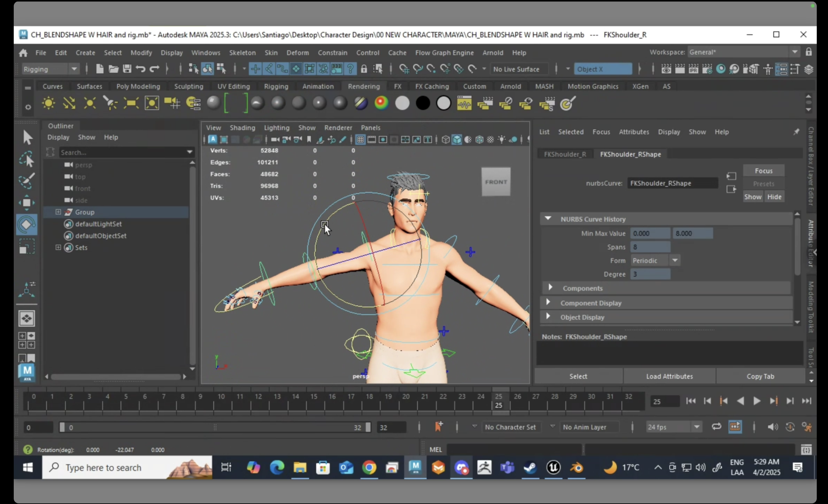Create a spot light from shelf

[x=110, y=103]
